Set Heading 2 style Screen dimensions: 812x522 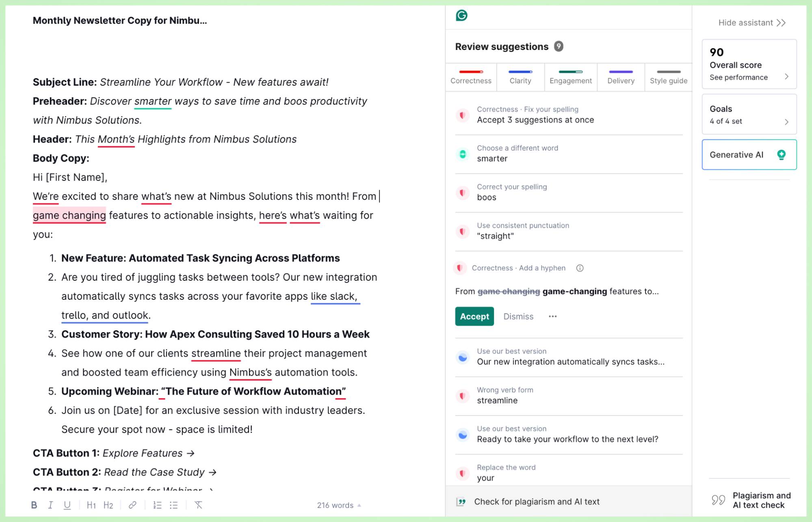[x=108, y=505]
